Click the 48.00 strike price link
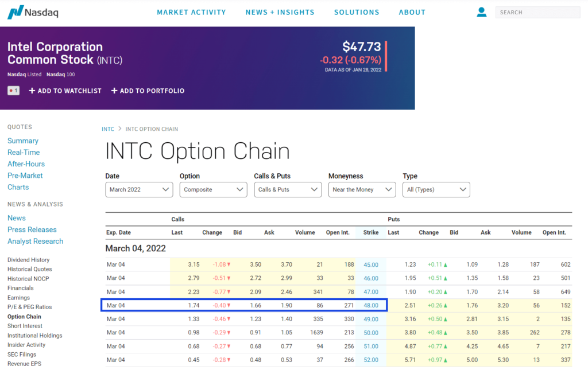 pos(370,305)
